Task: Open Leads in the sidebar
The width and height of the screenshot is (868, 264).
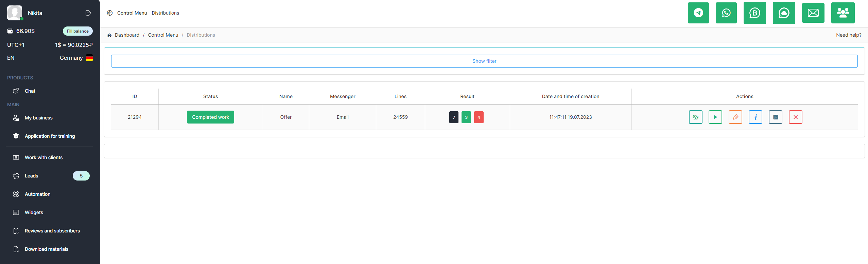Action: click(31, 176)
